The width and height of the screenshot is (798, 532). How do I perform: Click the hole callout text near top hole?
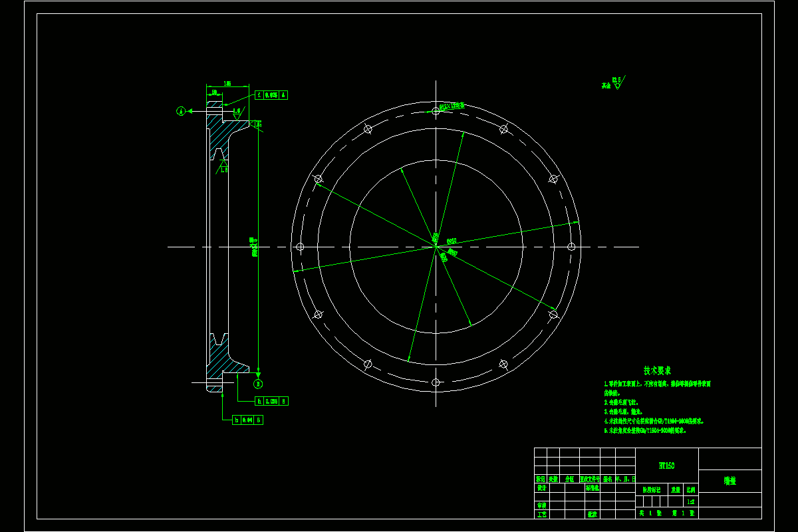pyautogui.click(x=453, y=105)
